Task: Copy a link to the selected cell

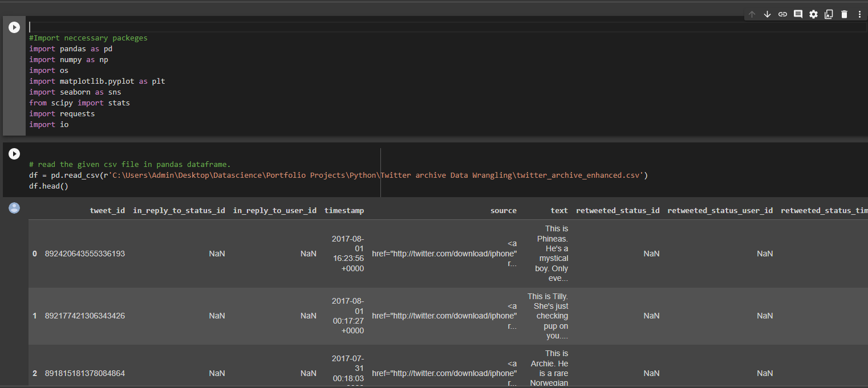Action: pyautogui.click(x=782, y=14)
